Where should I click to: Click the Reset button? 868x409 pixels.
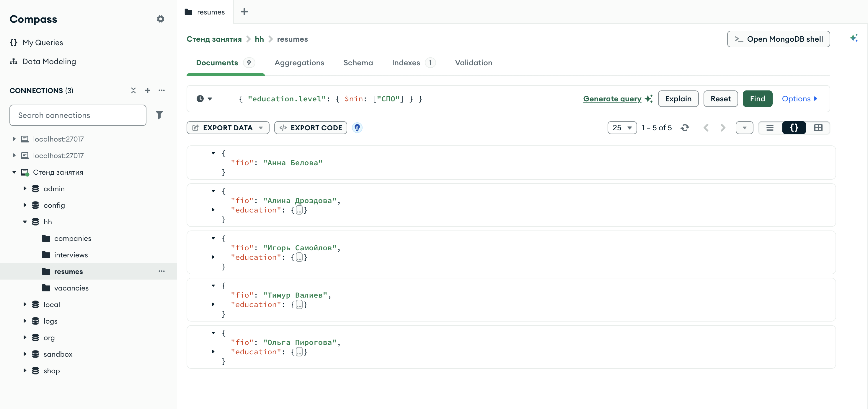[720, 99]
